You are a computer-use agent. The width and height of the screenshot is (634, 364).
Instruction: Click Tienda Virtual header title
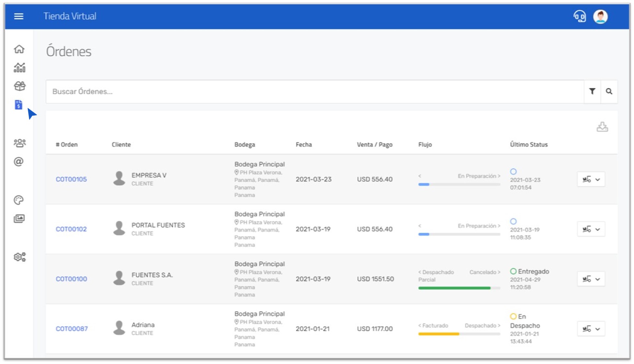(x=70, y=16)
